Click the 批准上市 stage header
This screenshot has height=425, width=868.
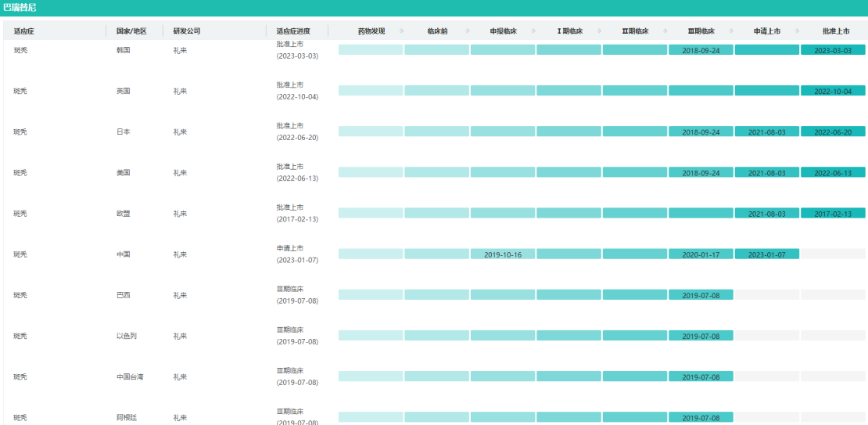point(836,31)
